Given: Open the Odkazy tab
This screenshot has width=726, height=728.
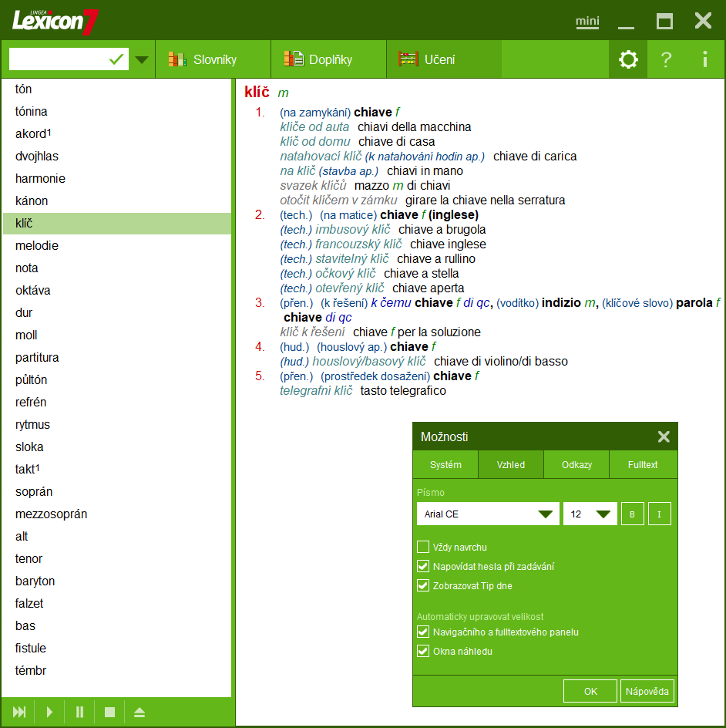Looking at the screenshot, I should (576, 464).
